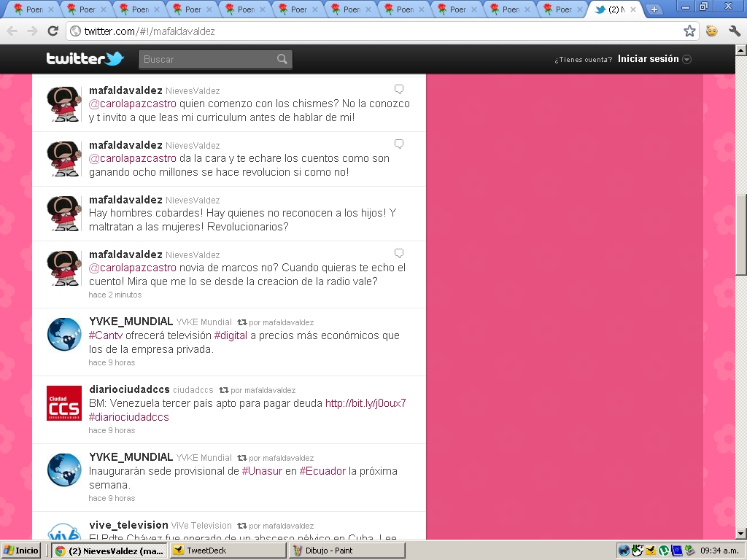Click mafaldavaldez name on 'Hay hombres cobardes' tweet
747x560 pixels.
pos(125,200)
